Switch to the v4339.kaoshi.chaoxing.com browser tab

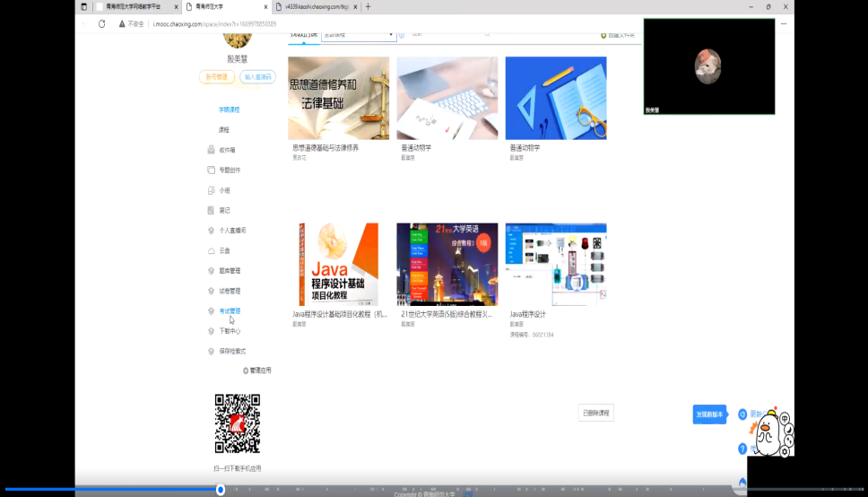[x=317, y=6]
